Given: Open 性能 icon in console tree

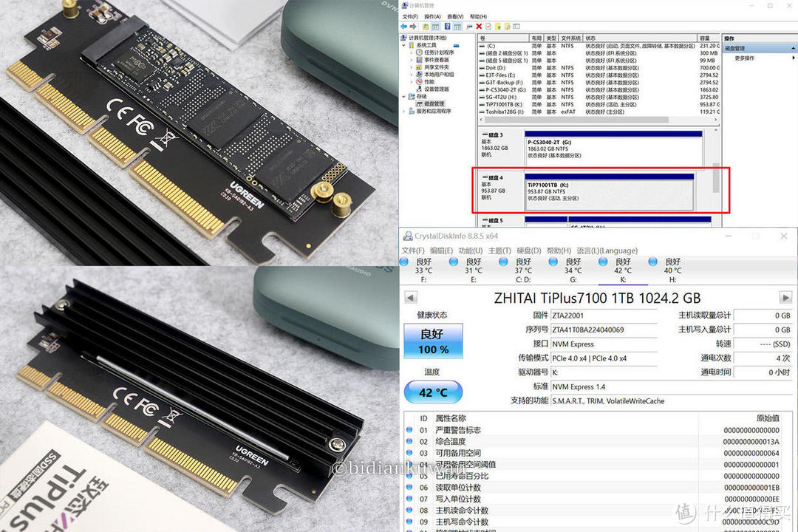Looking at the screenshot, I should click(x=420, y=81).
